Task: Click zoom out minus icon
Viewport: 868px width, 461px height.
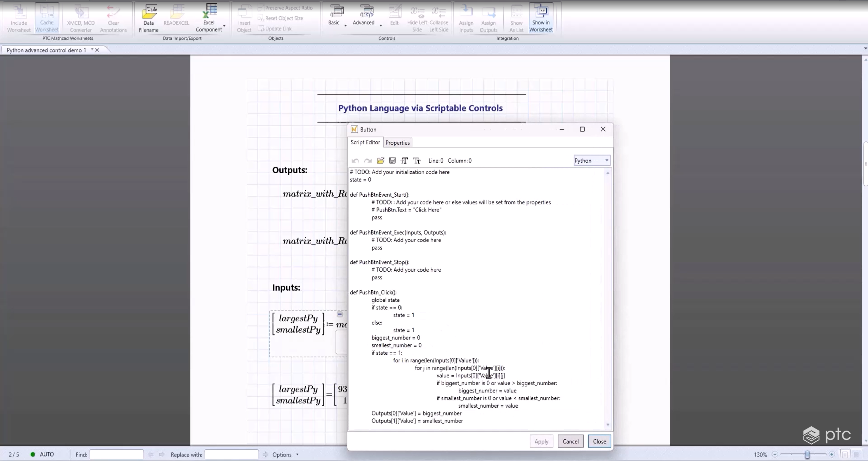Action: tap(775, 454)
